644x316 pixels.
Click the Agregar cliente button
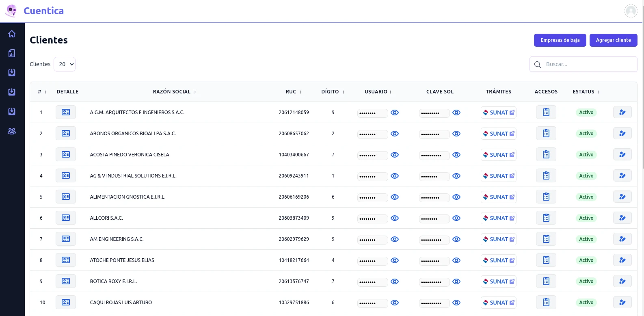pyautogui.click(x=613, y=40)
